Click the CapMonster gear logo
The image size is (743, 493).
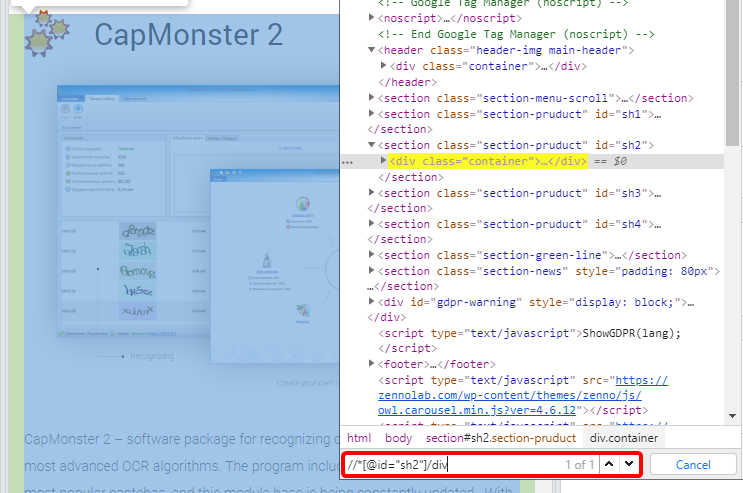click(47, 33)
